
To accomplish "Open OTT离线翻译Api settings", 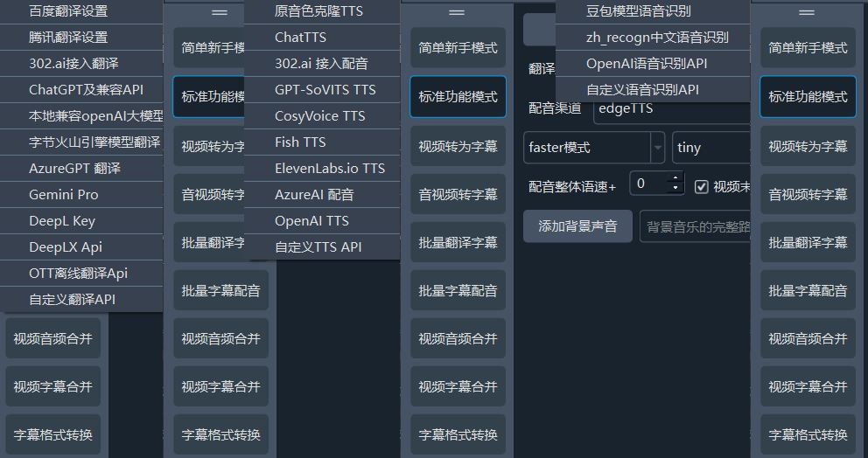I will click(x=78, y=273).
